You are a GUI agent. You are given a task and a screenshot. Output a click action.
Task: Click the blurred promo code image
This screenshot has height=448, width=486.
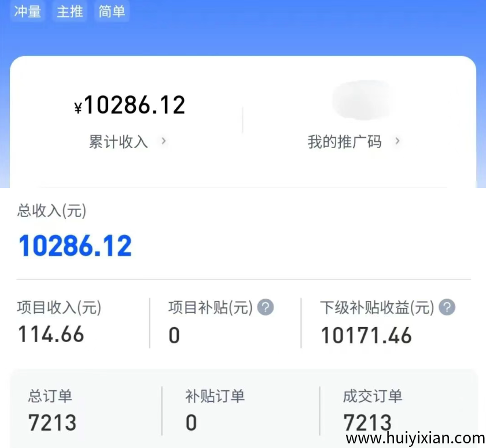pyautogui.click(x=363, y=100)
